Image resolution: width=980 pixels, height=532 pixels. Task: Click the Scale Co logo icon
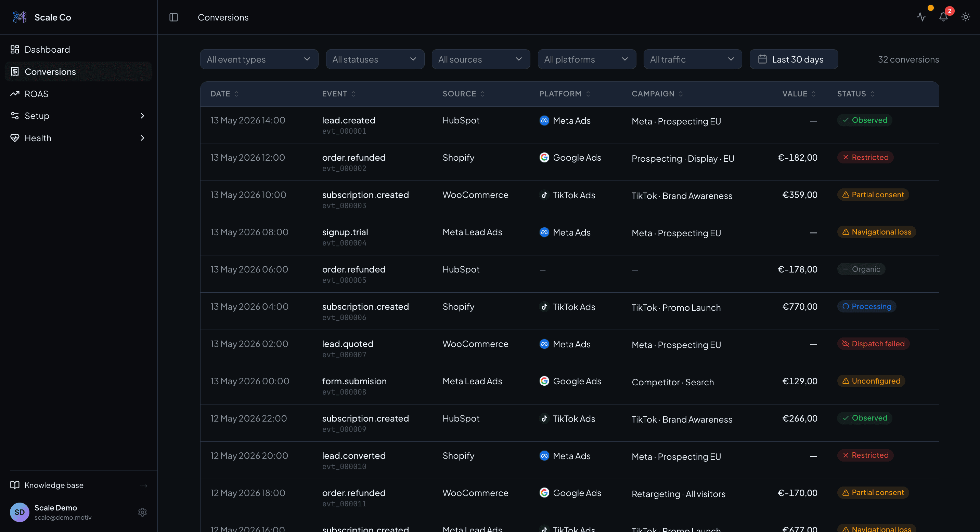click(x=20, y=17)
